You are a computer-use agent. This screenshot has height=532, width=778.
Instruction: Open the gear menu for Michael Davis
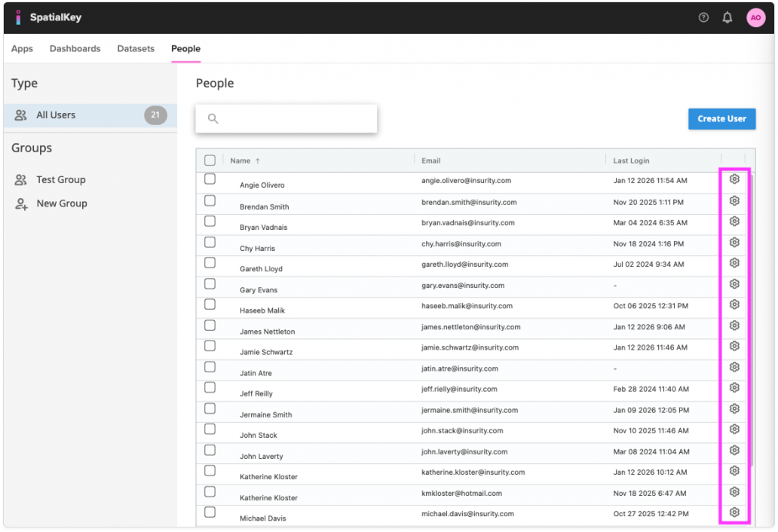tap(734, 512)
